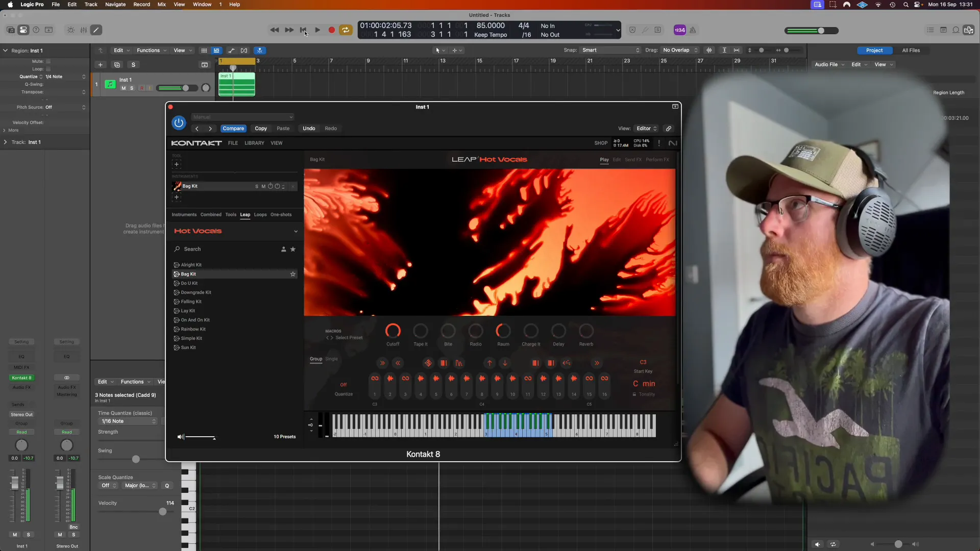Open Quick Help question mark icon
This screenshot has width=980, height=551.
pos(36,30)
